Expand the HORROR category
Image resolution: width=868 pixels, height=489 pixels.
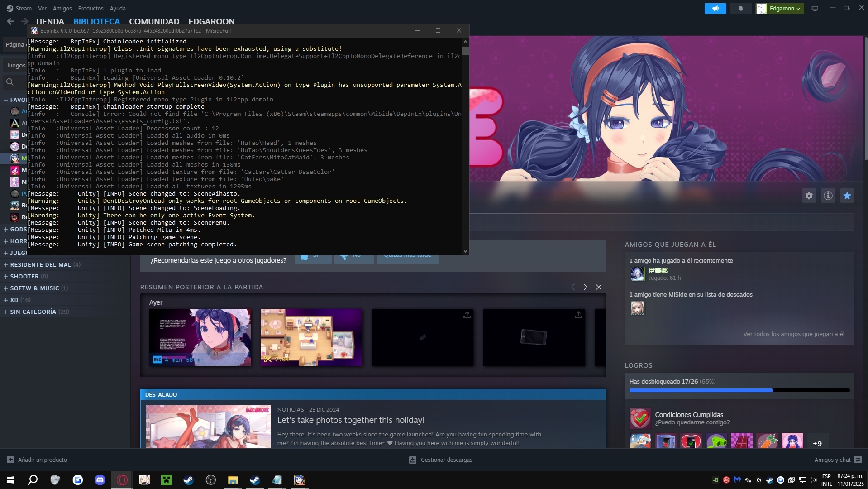[6, 241]
